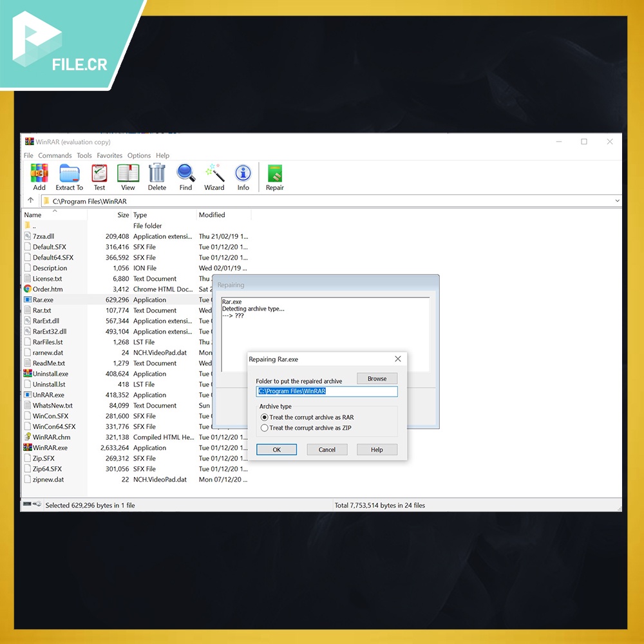Go up one folder level arrow

tap(30, 201)
